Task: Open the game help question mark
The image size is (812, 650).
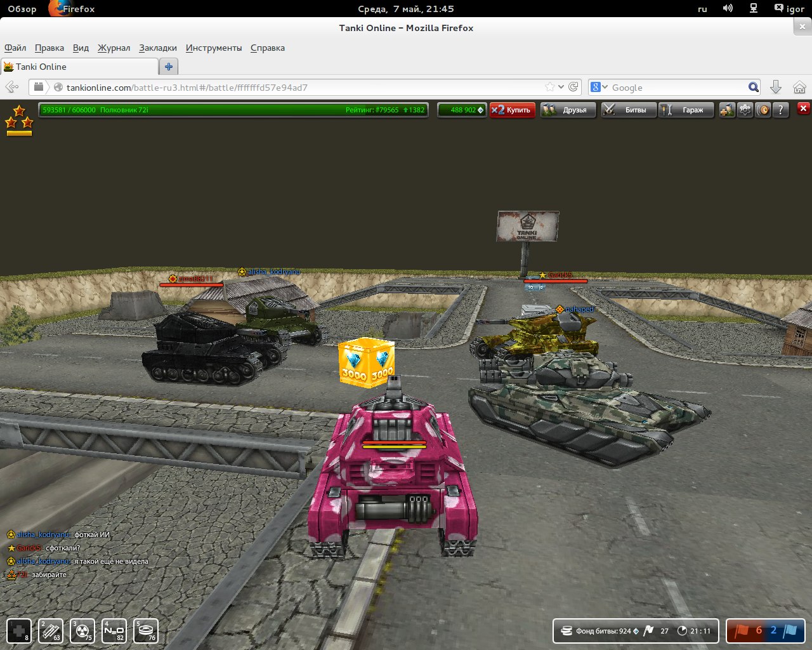Action: coord(781,110)
